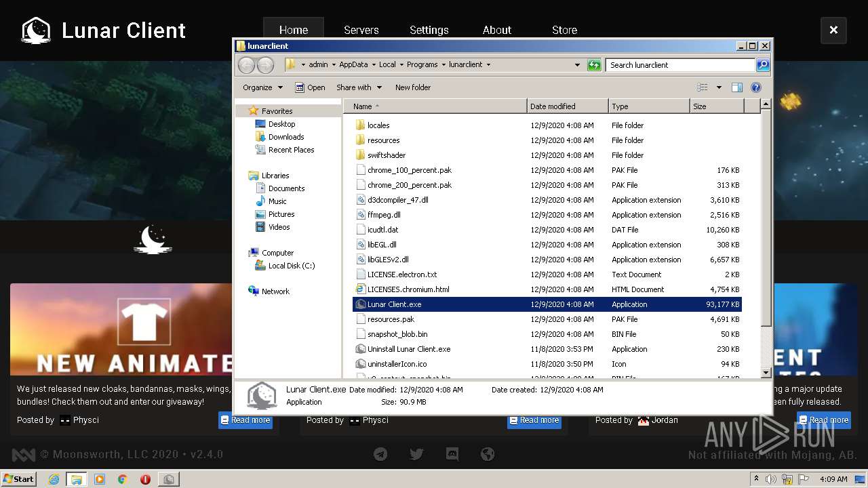Expand the Local breadcrumb dropdown arrow
The height and width of the screenshot is (488, 868).
click(x=401, y=65)
